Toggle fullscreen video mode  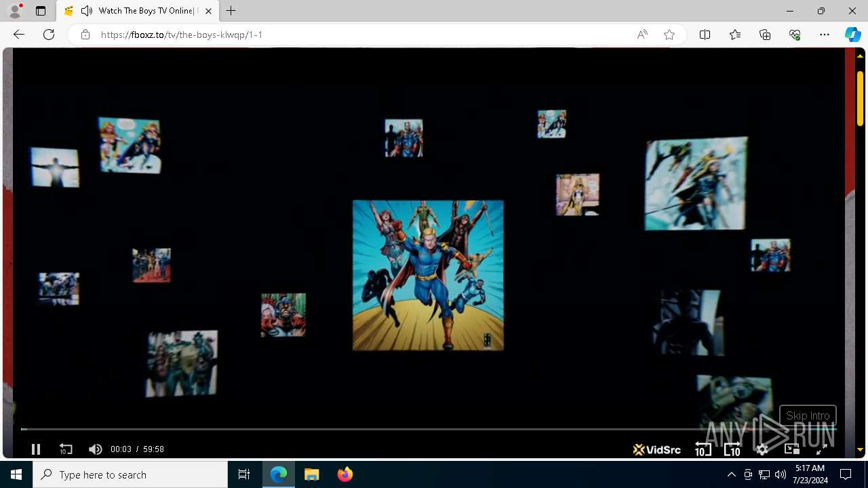(x=821, y=449)
